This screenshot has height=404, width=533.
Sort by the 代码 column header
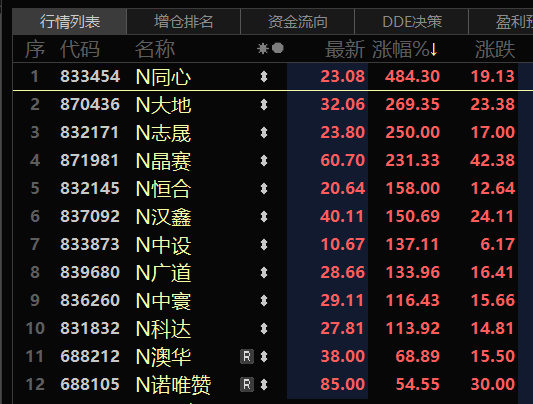pos(80,49)
